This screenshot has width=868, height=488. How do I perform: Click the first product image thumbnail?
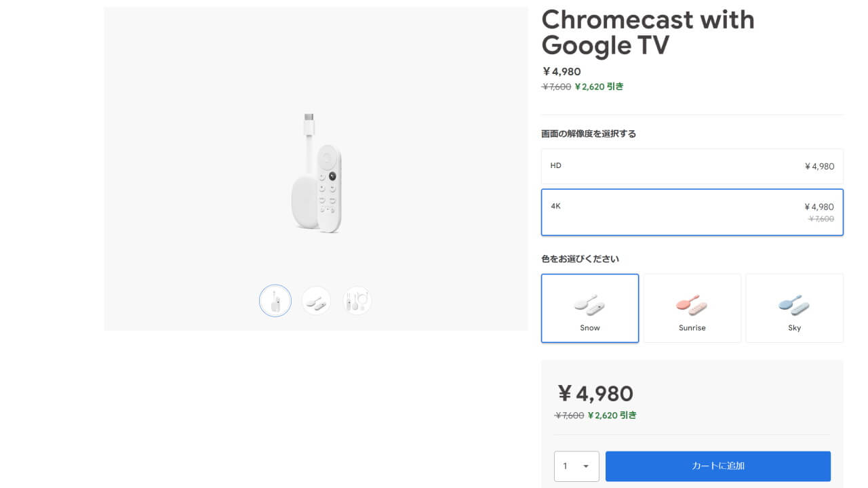tap(275, 300)
